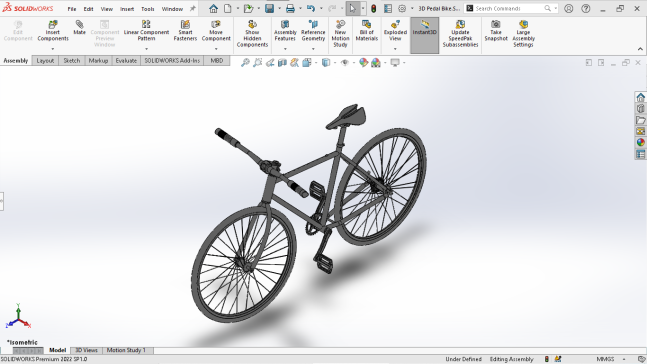Viewport: 647px width, 364px height.
Task: Open the View menu
Action: point(106,9)
